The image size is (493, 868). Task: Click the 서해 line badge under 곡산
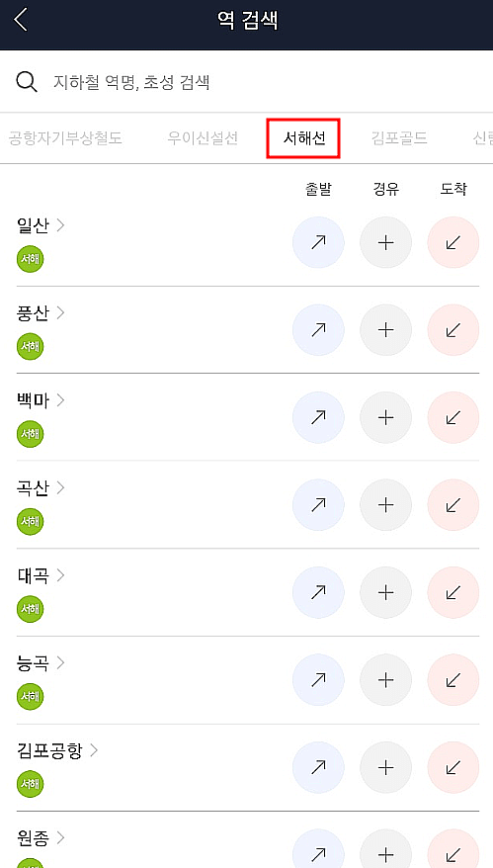pos(30,521)
